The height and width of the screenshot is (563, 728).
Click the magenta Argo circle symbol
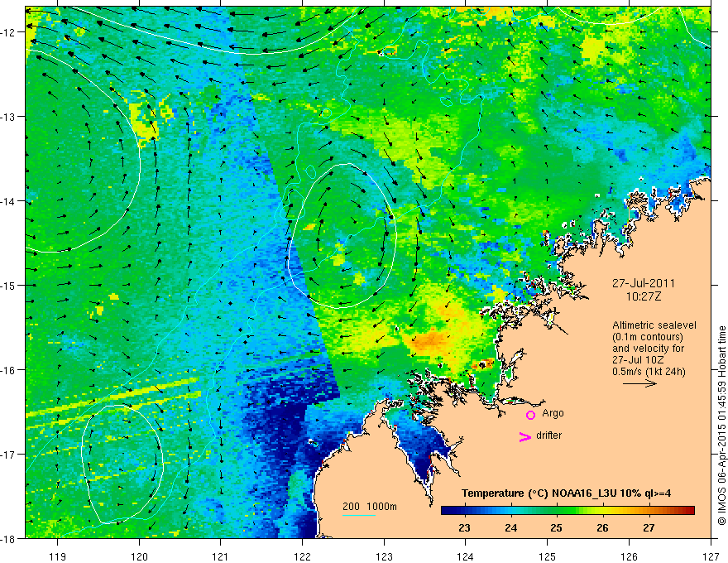pos(530,414)
